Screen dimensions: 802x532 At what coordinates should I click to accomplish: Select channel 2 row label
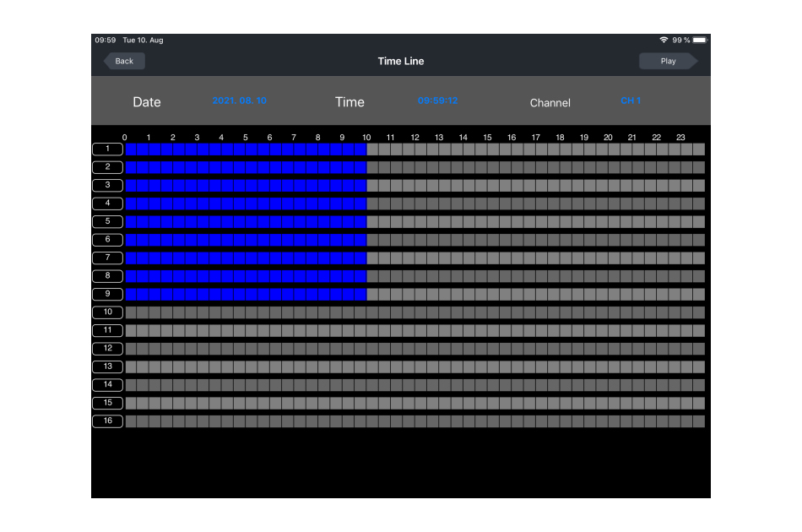(107, 167)
